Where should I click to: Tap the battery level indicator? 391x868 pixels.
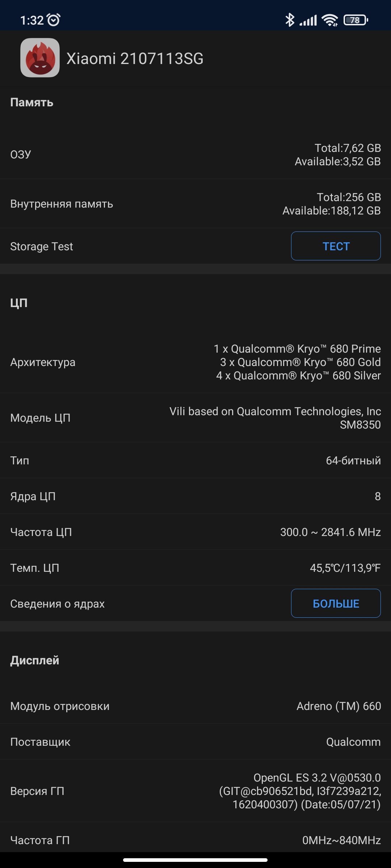point(356,20)
